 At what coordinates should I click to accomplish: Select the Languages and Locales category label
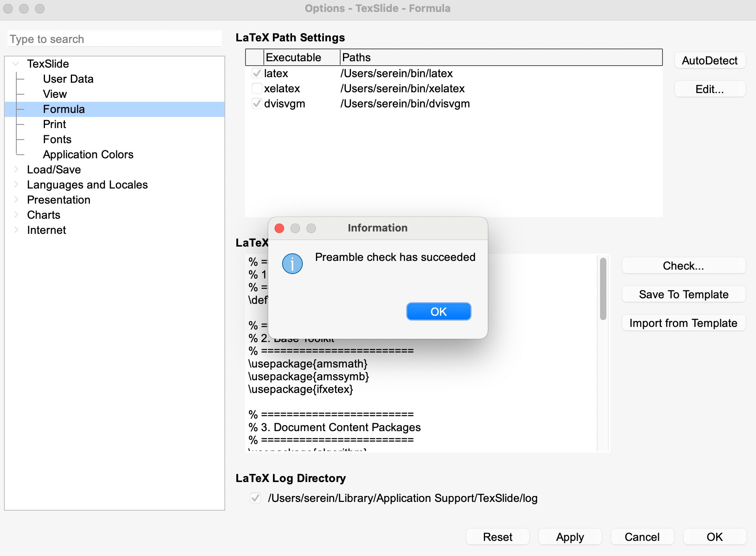(x=88, y=185)
